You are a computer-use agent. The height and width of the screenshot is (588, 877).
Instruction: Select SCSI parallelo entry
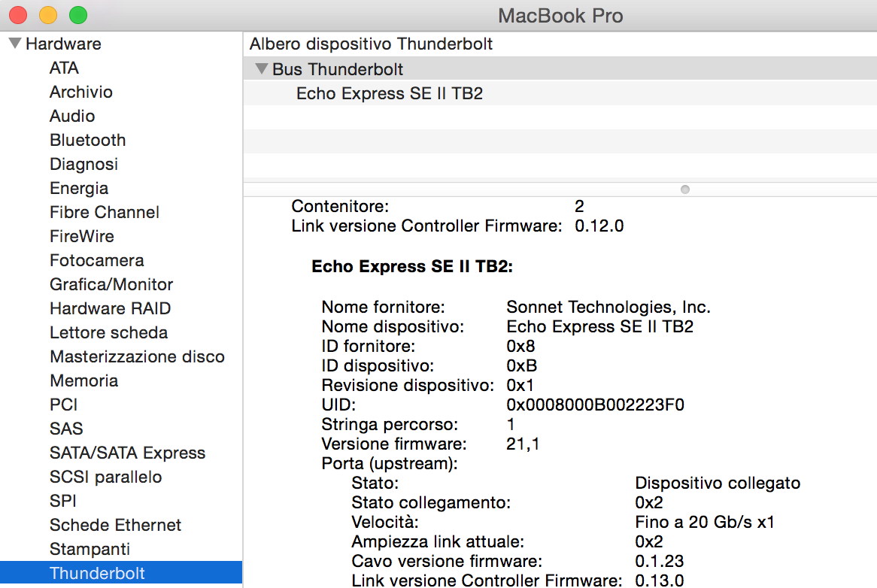tap(106, 476)
